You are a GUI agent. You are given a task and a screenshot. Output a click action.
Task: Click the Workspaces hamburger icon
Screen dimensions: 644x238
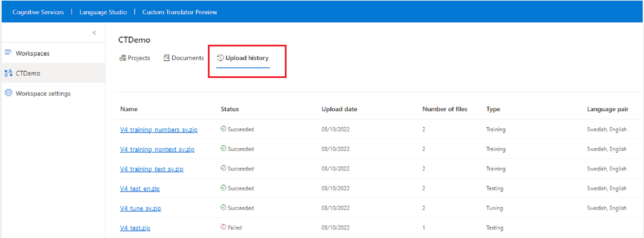pyautogui.click(x=8, y=52)
